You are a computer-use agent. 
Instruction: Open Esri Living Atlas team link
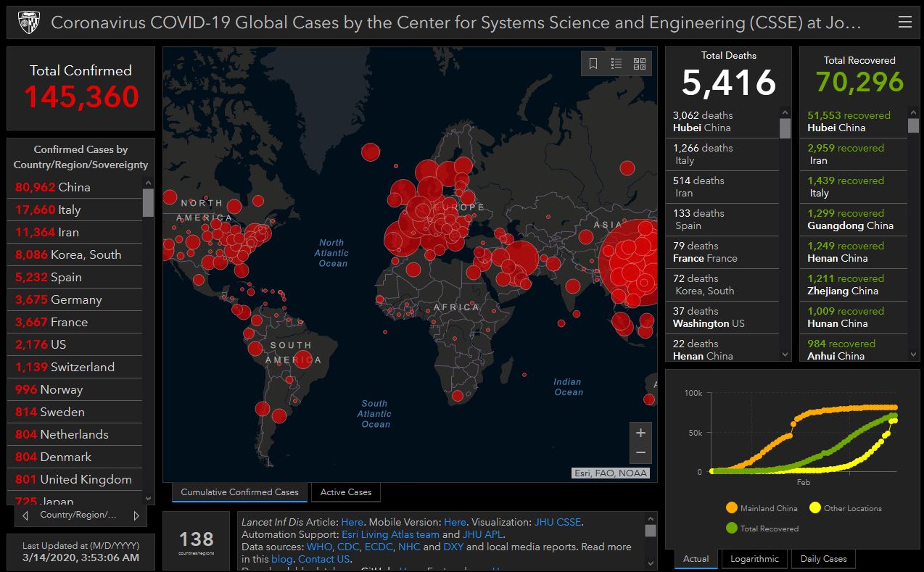tap(390, 534)
